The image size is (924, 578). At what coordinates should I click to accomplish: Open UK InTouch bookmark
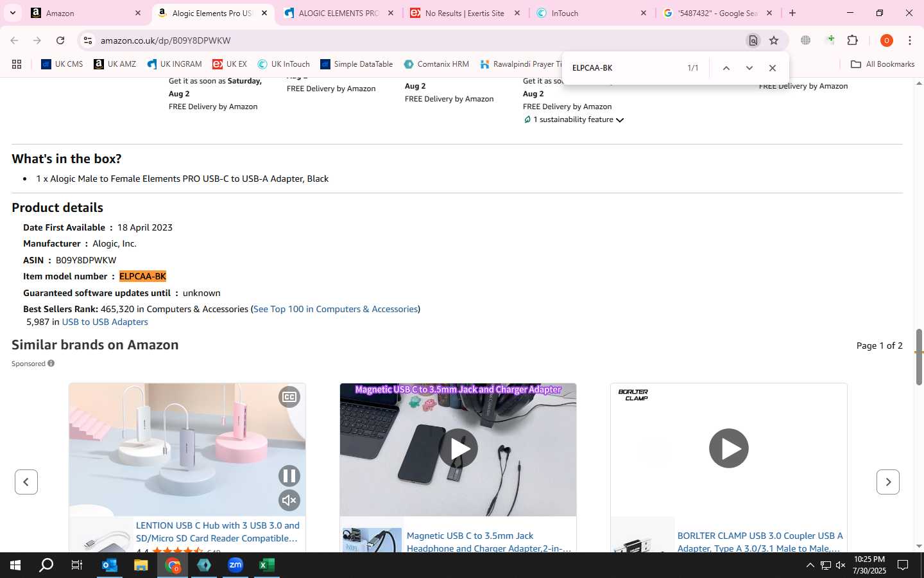tap(284, 64)
